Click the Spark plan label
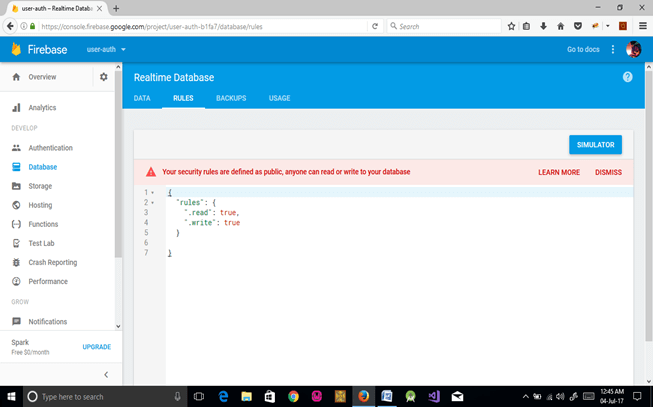Image resolution: width=653 pixels, height=407 pixels. pos(20,342)
